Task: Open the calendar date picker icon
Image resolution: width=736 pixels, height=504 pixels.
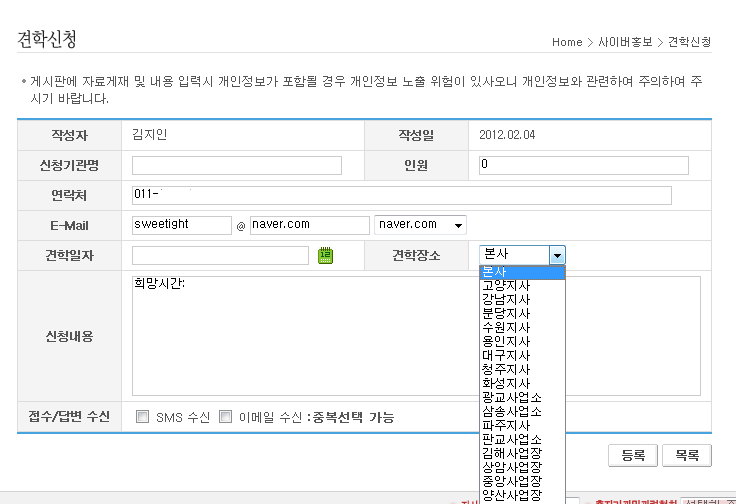Action: [325, 255]
